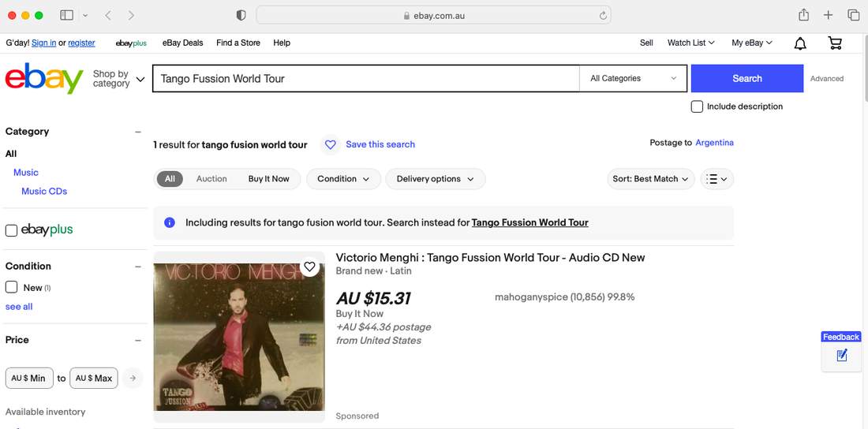Open the Victorio Menghi listing title
This screenshot has height=429, width=868.
point(490,257)
